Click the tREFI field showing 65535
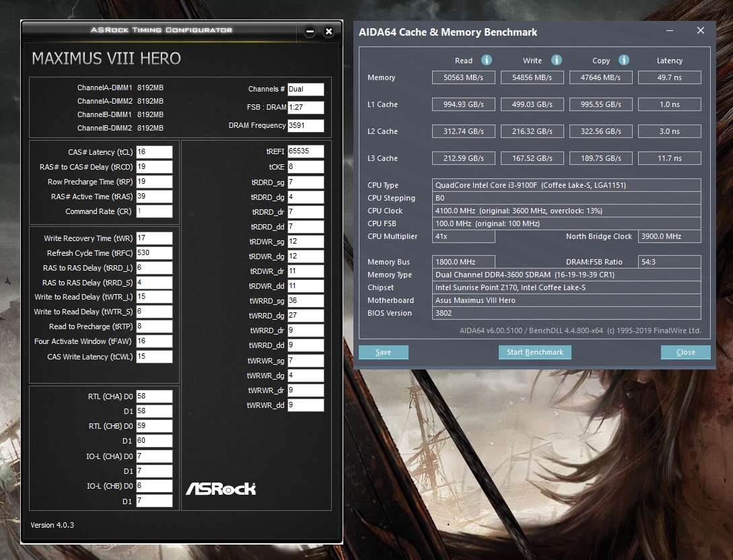Image resolution: width=733 pixels, height=560 pixels. click(306, 151)
